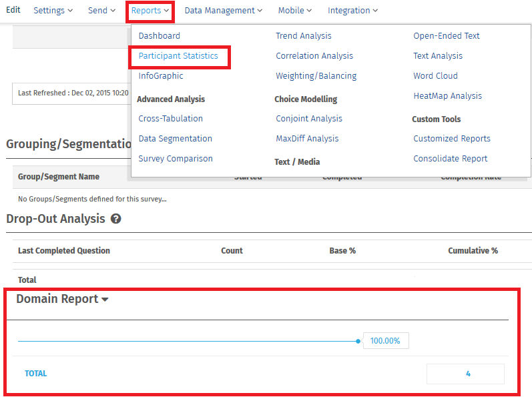Click the Count column header
This screenshot has height=397, width=532.
click(232, 250)
